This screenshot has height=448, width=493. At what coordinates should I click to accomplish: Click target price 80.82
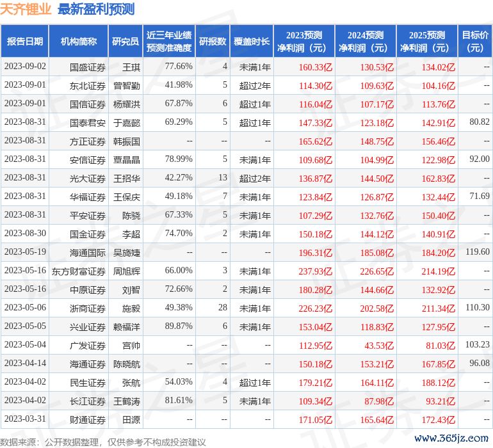[480, 122]
